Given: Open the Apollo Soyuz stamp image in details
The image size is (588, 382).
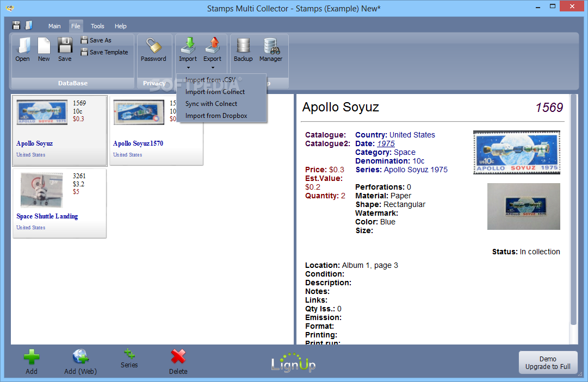Looking at the screenshot, I should (x=516, y=152).
